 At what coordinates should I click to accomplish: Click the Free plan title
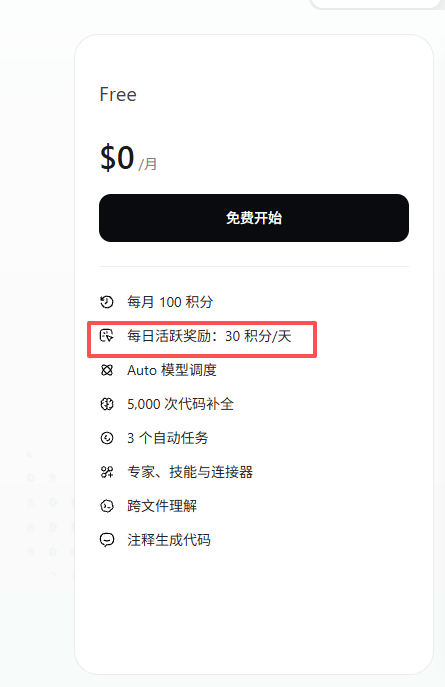[118, 95]
